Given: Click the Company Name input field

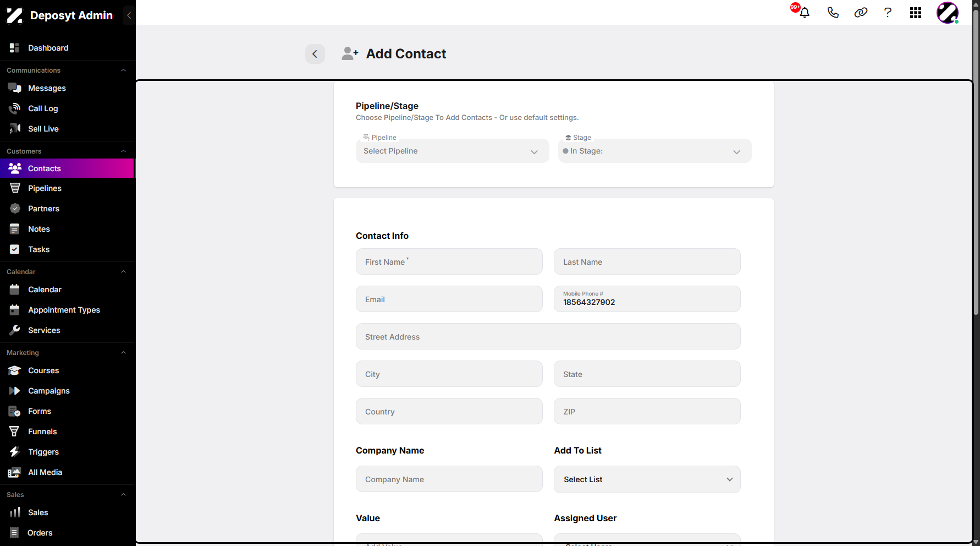Looking at the screenshot, I should click(x=449, y=479).
